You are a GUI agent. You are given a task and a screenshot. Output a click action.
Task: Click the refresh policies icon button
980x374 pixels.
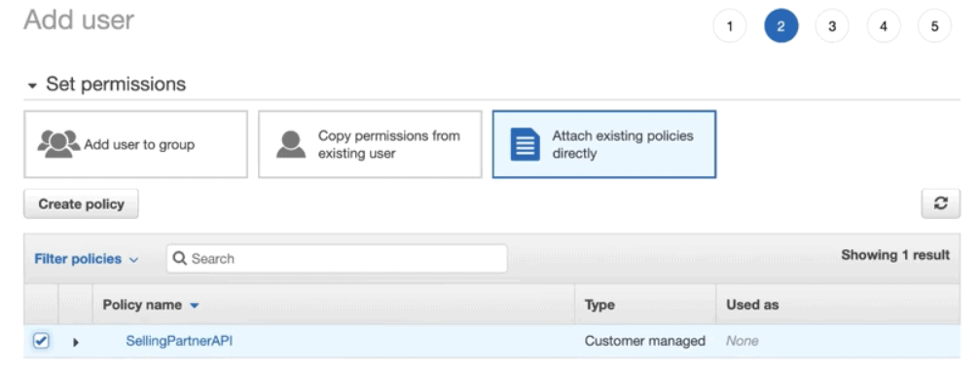tap(941, 204)
